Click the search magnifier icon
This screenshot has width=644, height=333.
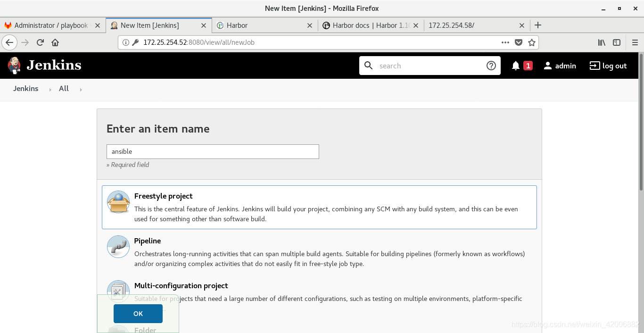point(369,66)
